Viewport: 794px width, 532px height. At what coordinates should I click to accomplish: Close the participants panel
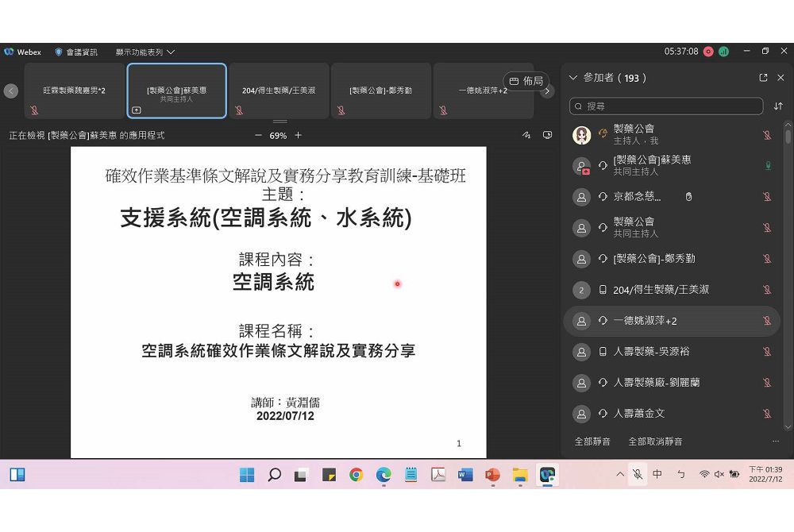(781, 78)
